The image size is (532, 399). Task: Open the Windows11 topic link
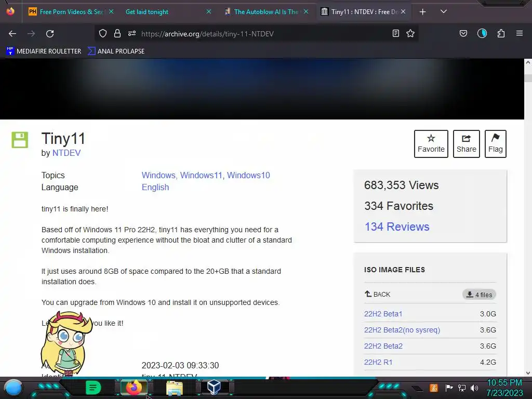[x=201, y=176]
